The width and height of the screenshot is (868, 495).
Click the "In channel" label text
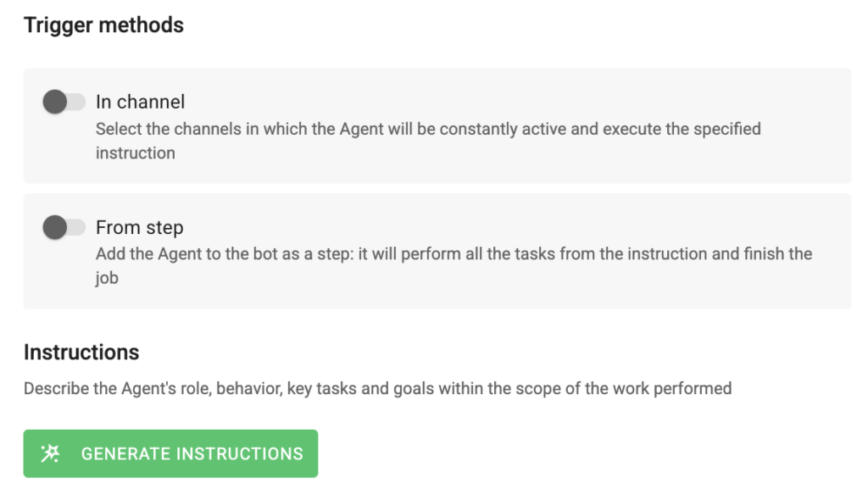point(140,102)
